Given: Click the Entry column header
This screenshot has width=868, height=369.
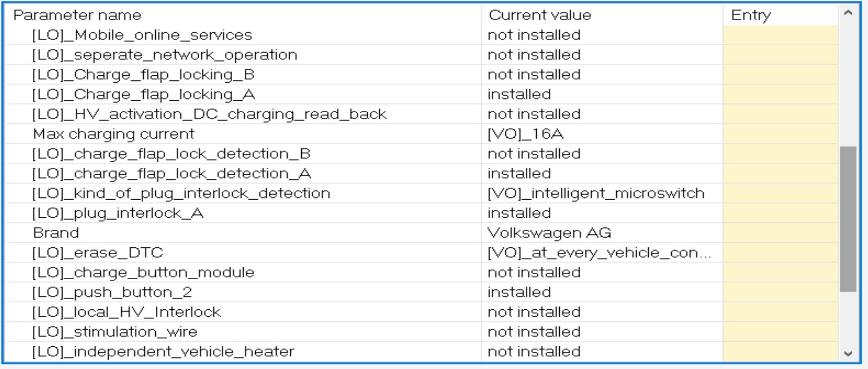Looking at the screenshot, I should [x=751, y=15].
